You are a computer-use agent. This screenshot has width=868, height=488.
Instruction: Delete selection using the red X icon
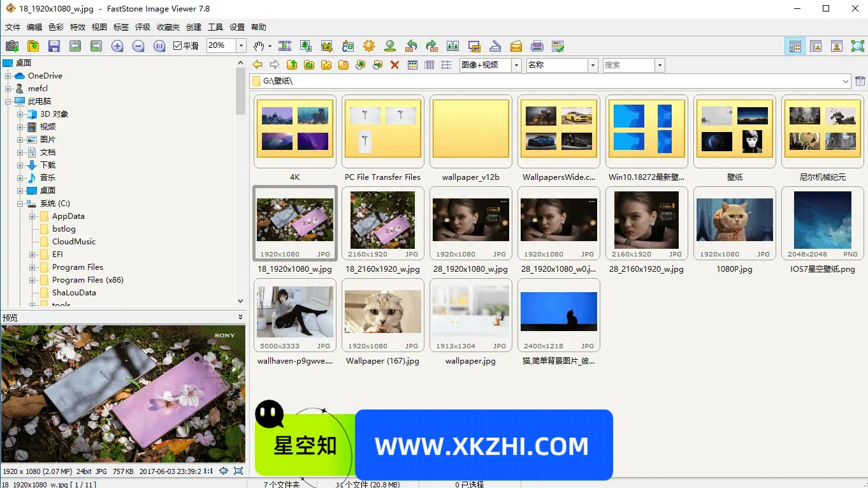point(394,64)
